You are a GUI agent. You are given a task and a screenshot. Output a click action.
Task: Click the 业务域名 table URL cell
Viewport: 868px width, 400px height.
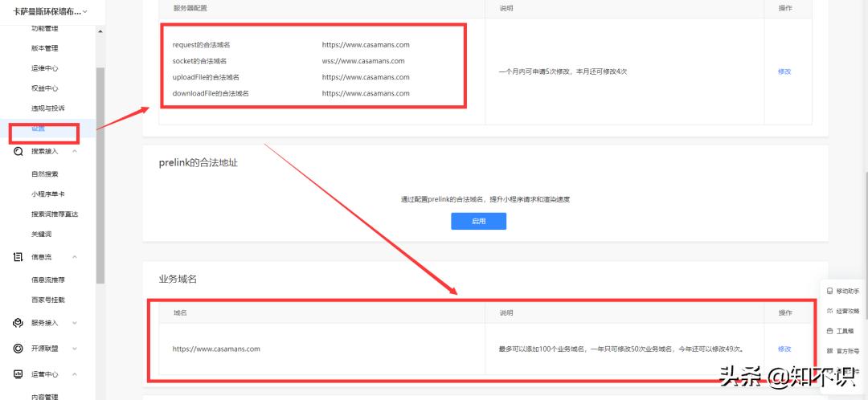[216, 349]
